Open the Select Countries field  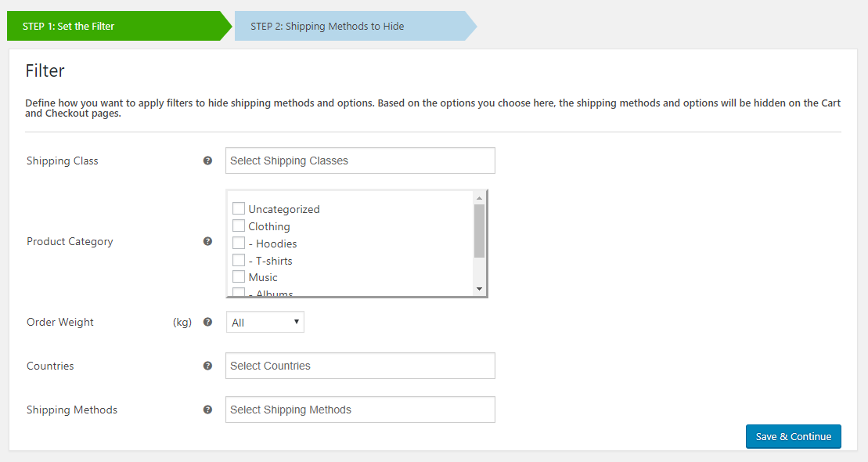pyautogui.click(x=360, y=366)
